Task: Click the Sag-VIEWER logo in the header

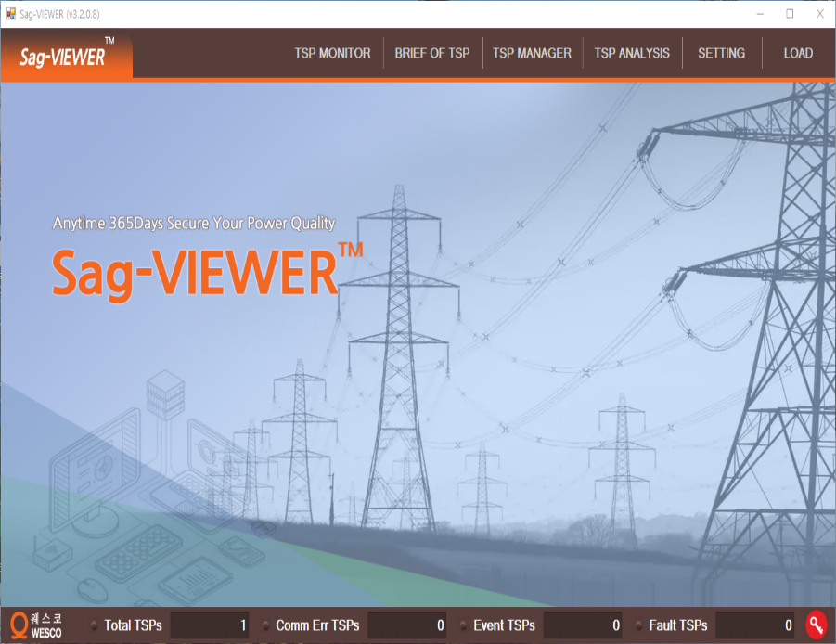Action: [67, 55]
